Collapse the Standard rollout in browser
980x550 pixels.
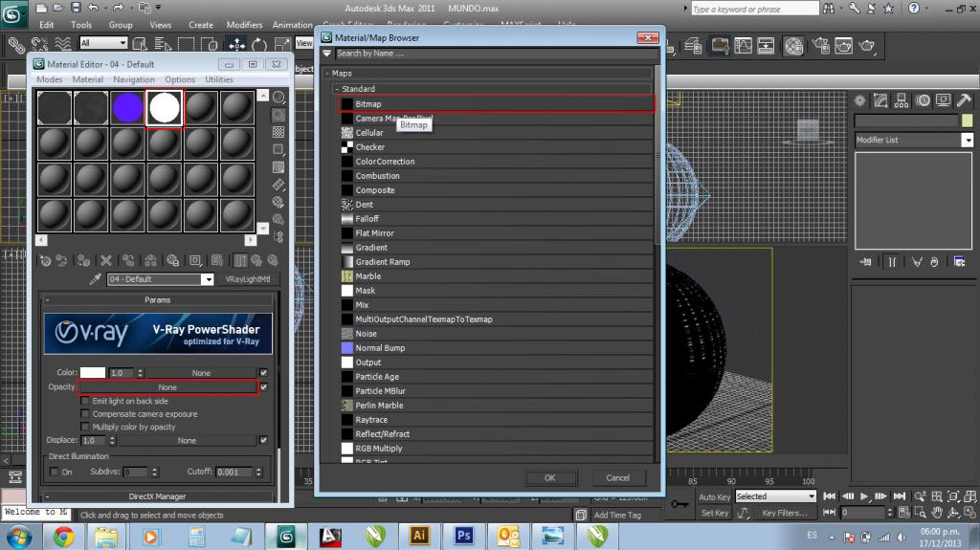(x=337, y=89)
